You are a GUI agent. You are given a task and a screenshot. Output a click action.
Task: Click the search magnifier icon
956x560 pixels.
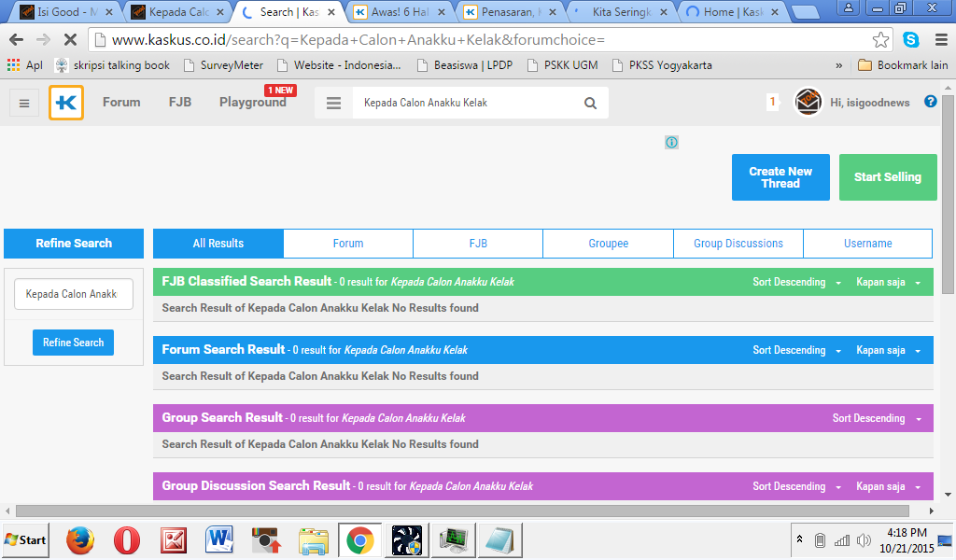[590, 103]
